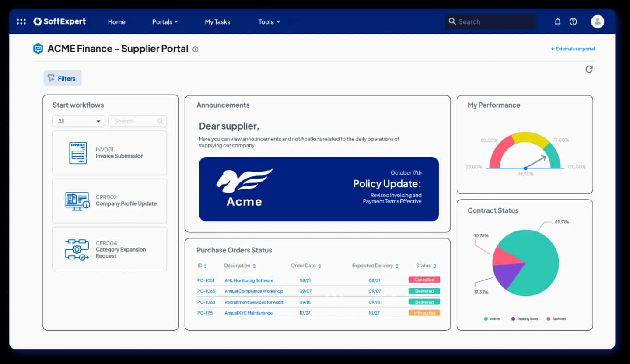Click the SoftExpert logo
Screen dimensions: 630x364
[x=59, y=21]
